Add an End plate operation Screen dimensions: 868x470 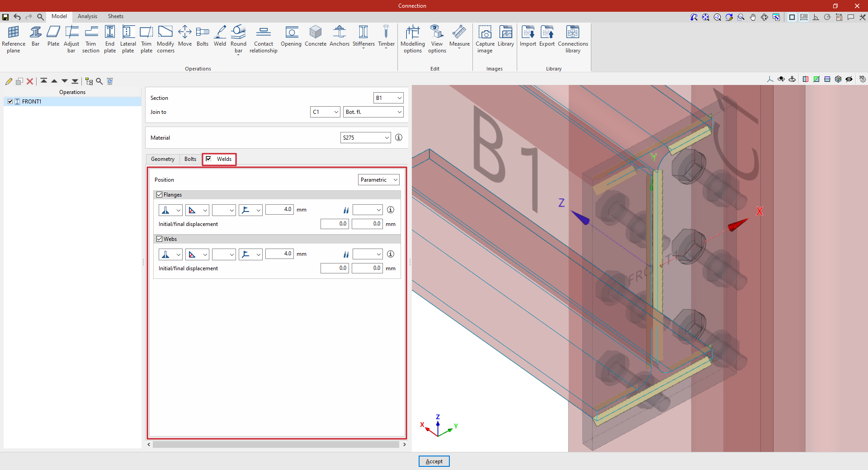110,39
